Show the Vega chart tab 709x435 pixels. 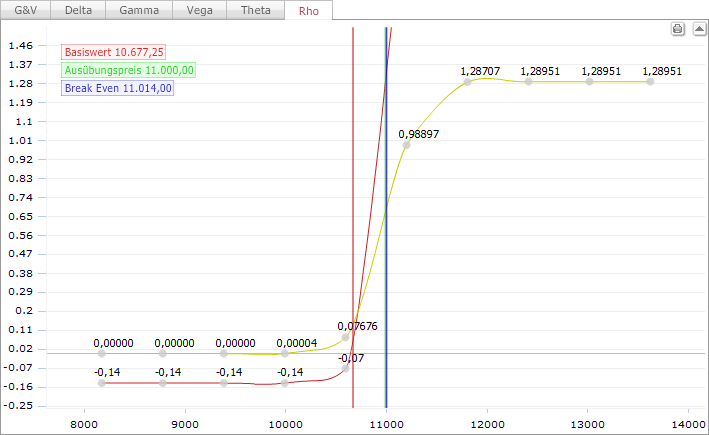199,11
